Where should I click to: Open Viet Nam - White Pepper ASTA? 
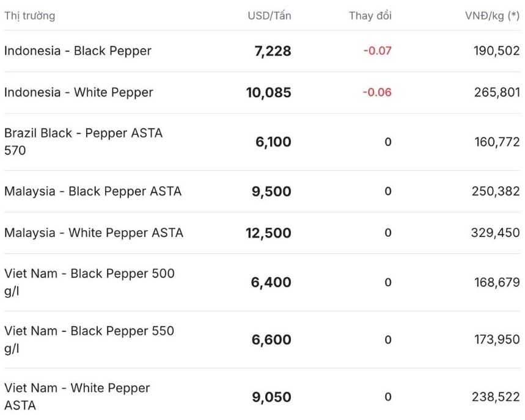click(77, 396)
